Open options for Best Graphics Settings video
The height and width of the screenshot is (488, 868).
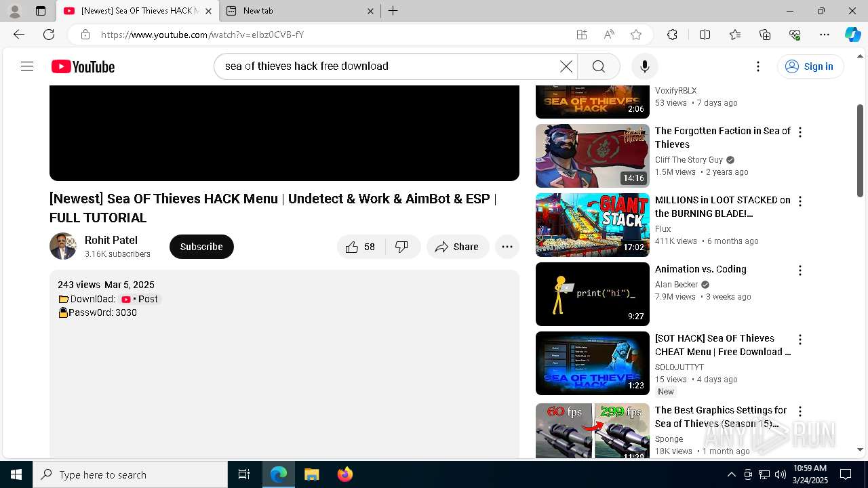click(800, 411)
